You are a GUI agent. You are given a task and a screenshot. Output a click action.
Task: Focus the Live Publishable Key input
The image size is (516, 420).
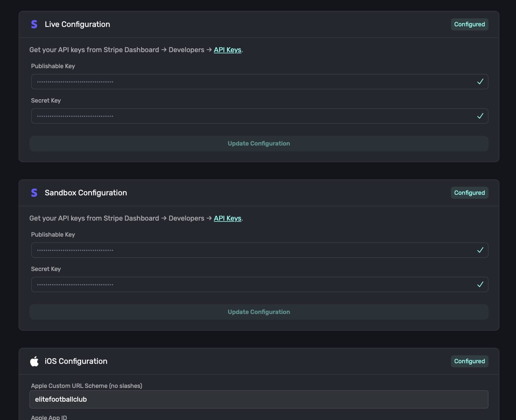(x=252, y=82)
